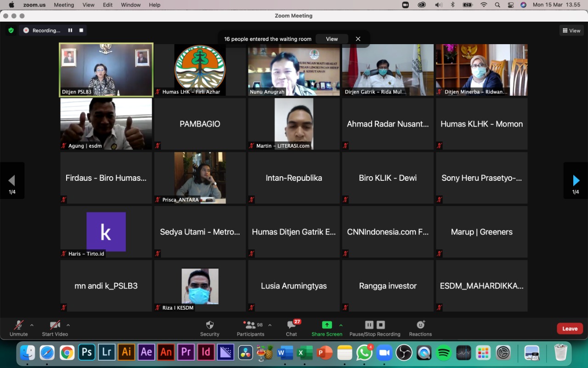
Task: Open the Participants panel
Action: pyautogui.click(x=250, y=325)
